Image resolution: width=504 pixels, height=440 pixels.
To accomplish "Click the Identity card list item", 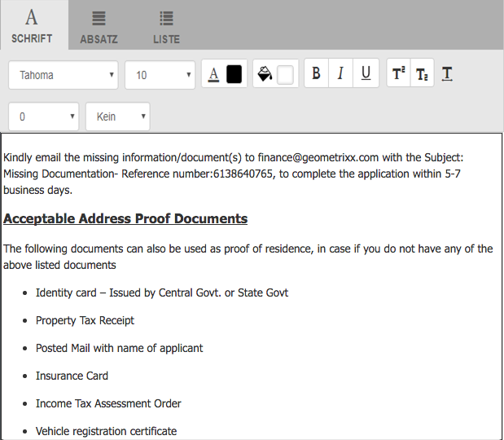I will 162,293.
